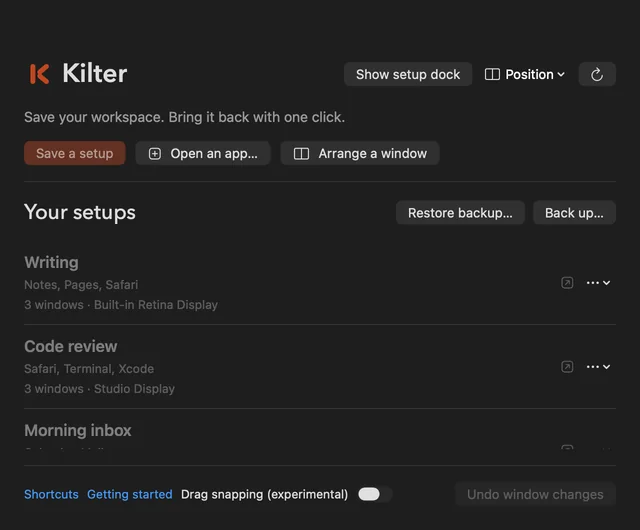Click the Open an app... button
640x530 pixels.
pos(203,154)
